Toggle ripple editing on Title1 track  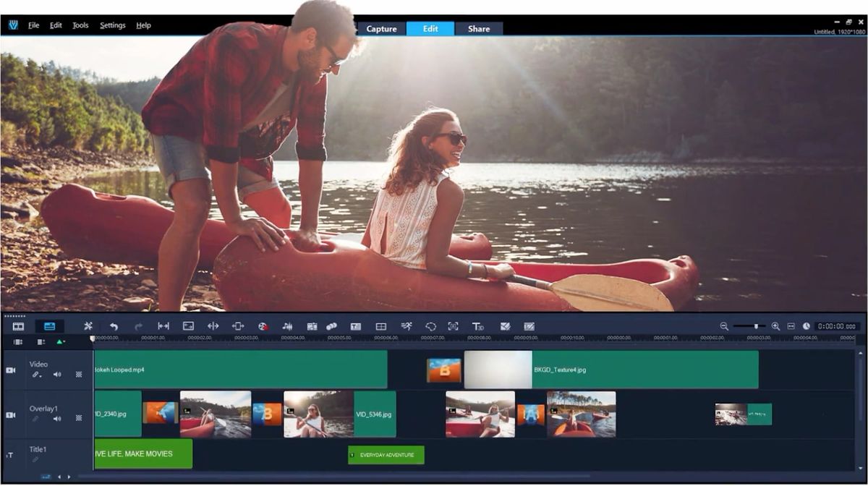tap(35, 460)
